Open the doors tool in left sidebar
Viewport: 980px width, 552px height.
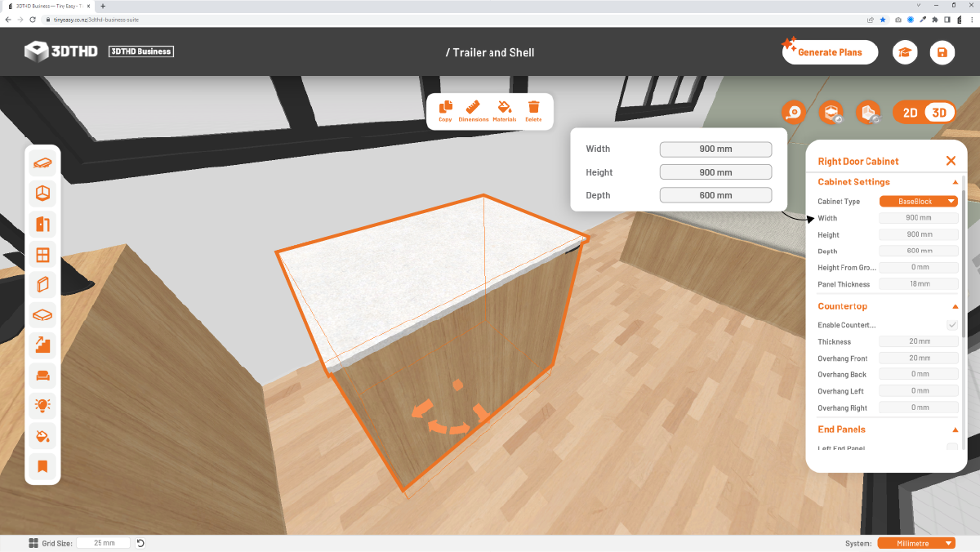pyautogui.click(x=42, y=224)
